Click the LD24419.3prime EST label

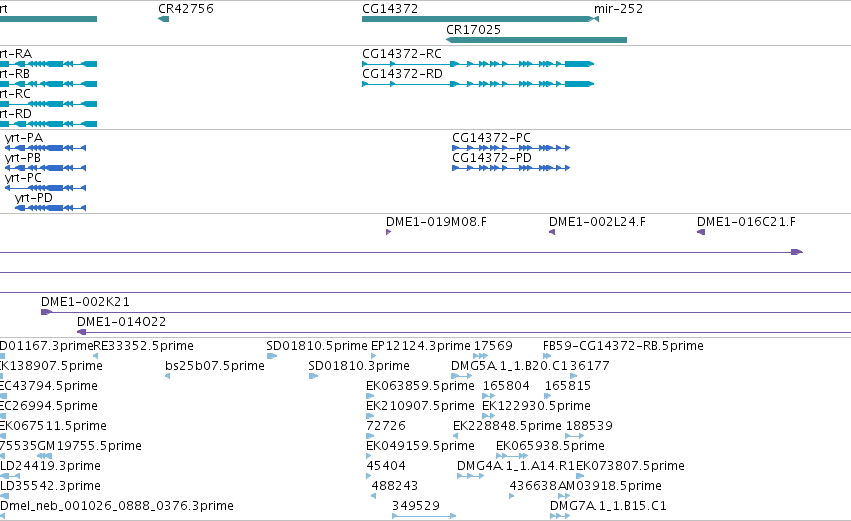50,466
